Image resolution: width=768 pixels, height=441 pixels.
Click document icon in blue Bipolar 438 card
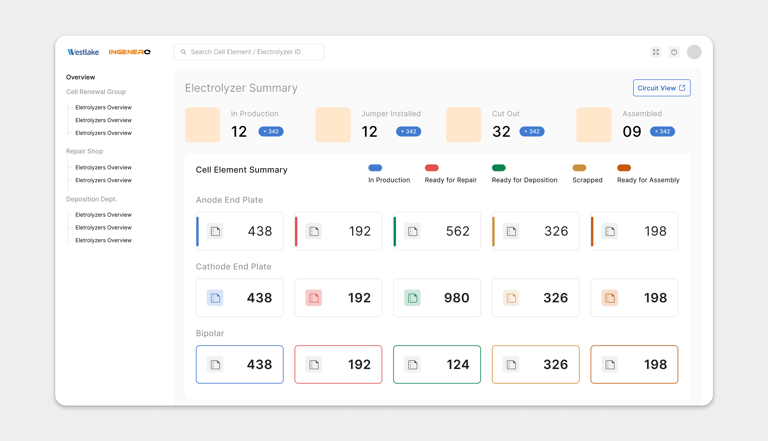click(215, 365)
